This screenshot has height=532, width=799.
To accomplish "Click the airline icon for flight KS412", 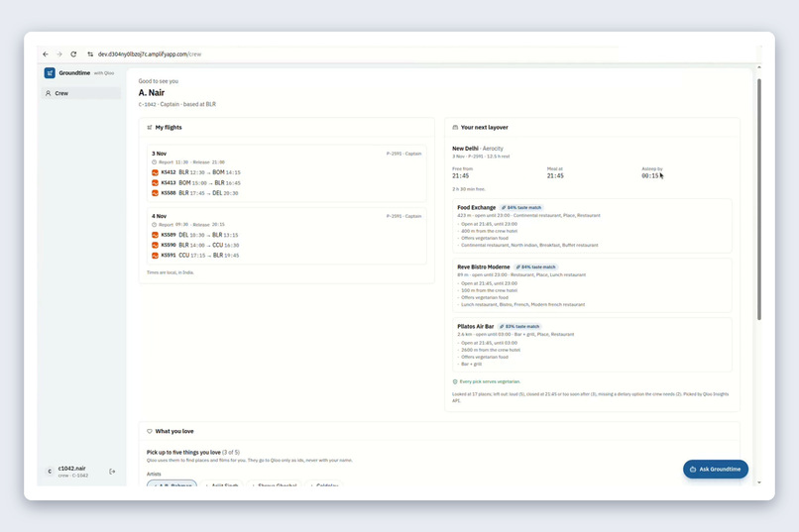I will (155, 172).
